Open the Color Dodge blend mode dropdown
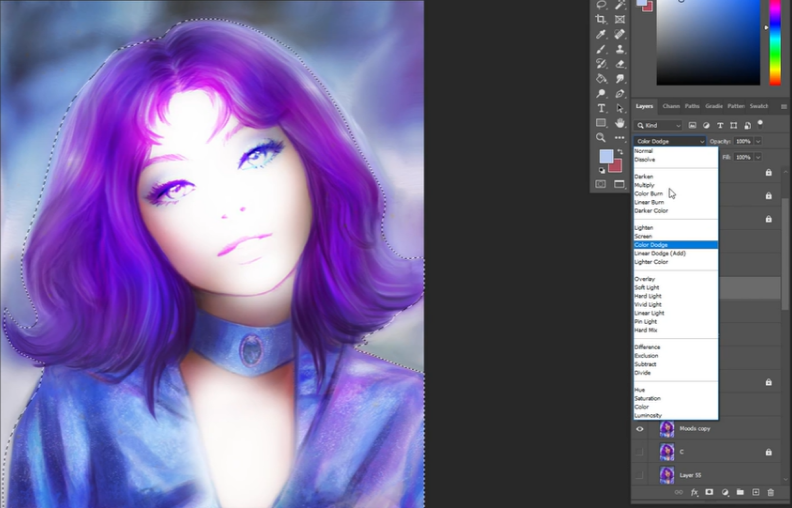Viewport: 792px width, 508px height. [x=670, y=141]
